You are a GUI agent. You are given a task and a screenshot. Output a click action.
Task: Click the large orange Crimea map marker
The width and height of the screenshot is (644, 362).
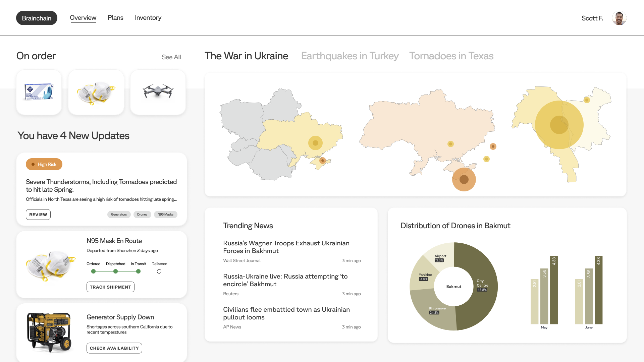(x=464, y=180)
